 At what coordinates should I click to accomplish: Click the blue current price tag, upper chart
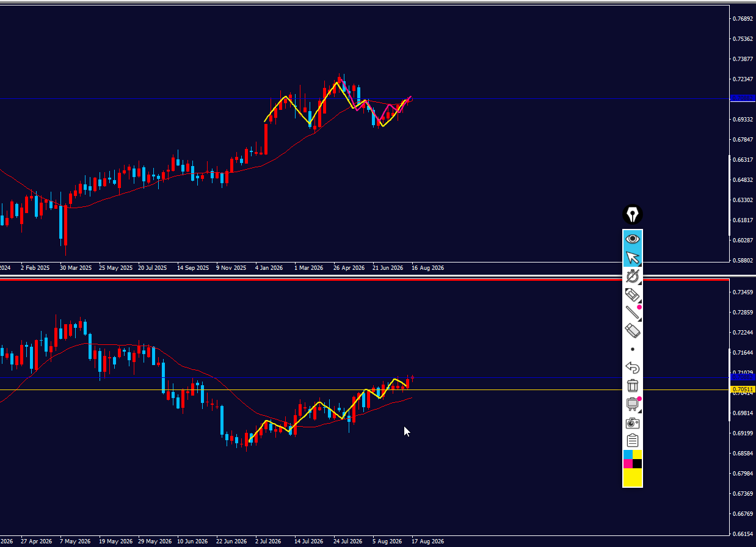743,98
